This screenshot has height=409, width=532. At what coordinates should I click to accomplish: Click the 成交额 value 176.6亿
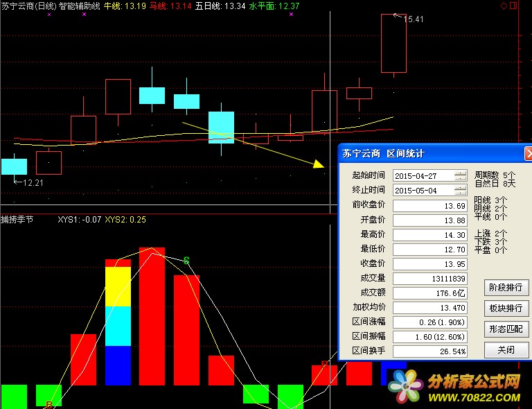click(430, 293)
